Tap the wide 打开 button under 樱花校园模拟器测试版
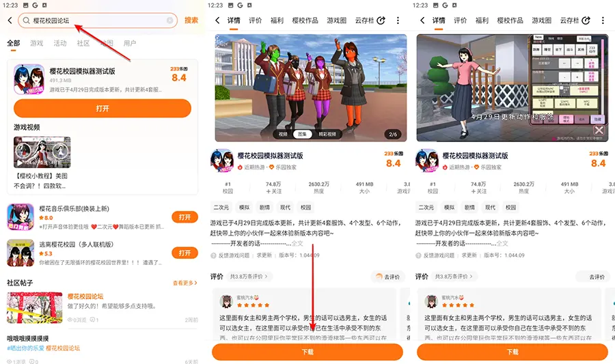The height and width of the screenshot is (364, 615). pyautogui.click(x=102, y=109)
